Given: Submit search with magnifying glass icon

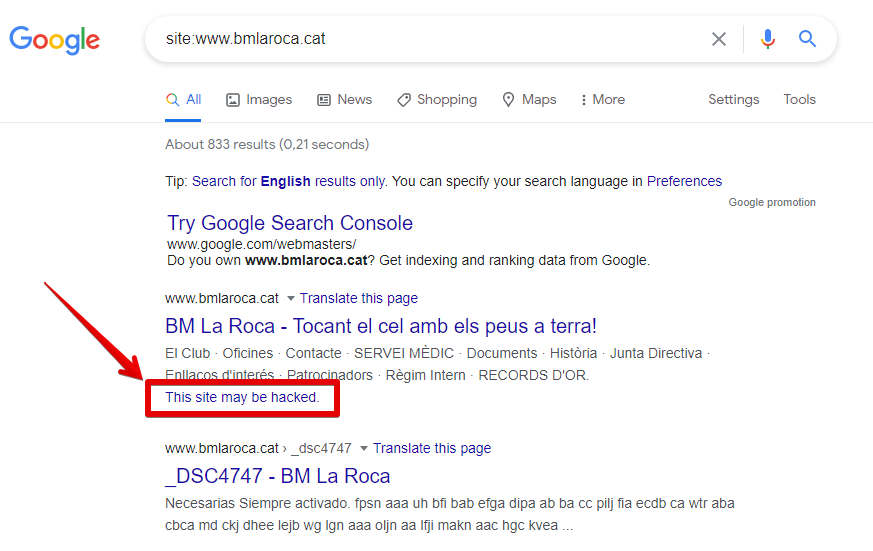Looking at the screenshot, I should click(807, 39).
